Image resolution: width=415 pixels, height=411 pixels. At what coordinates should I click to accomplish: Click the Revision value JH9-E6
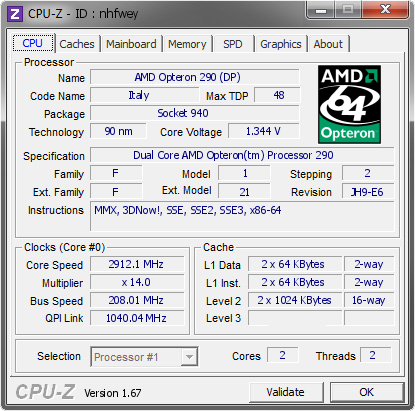coord(368,192)
